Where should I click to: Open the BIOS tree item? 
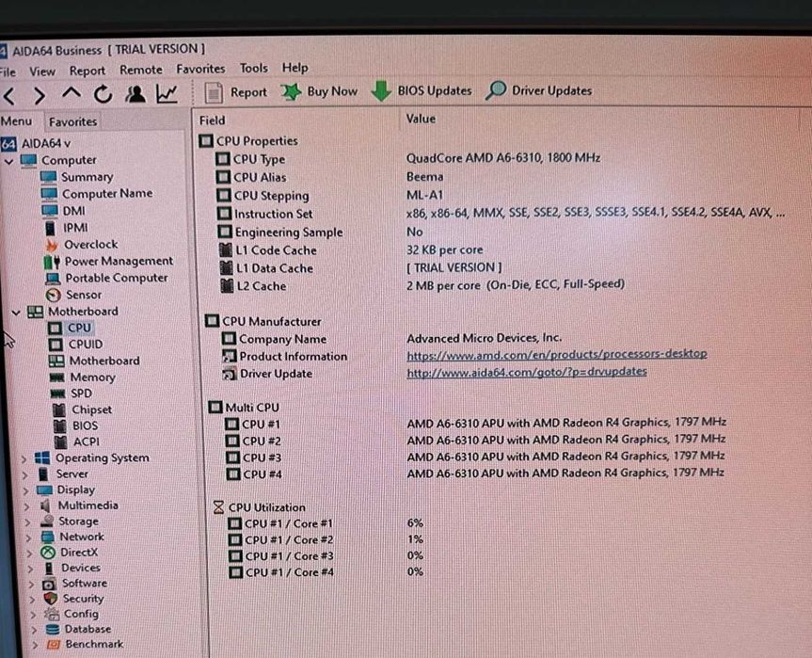click(75, 425)
